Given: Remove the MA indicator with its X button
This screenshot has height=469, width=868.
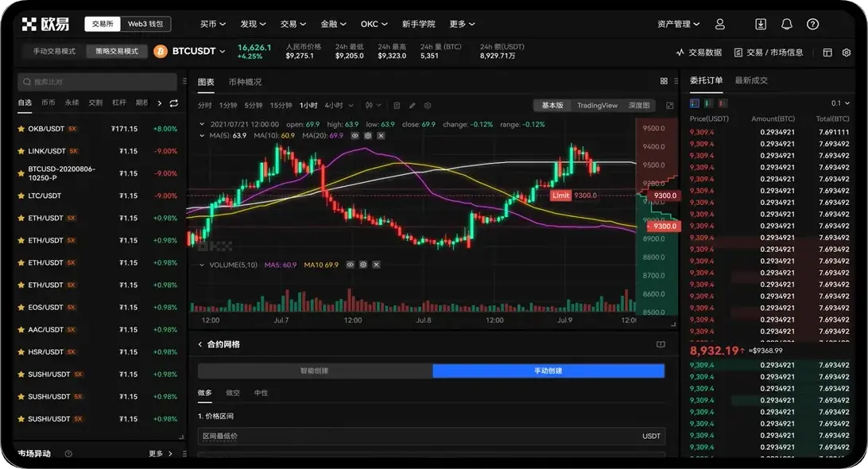Looking at the screenshot, I should pos(381,136).
